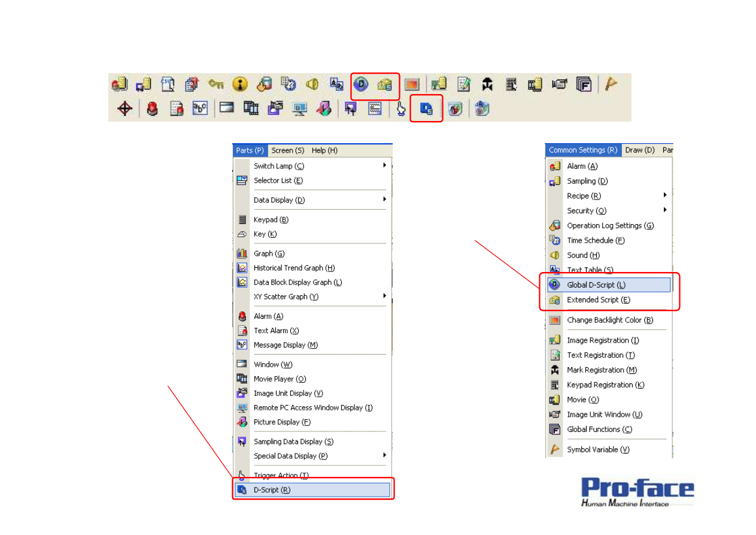The image size is (756, 535).
Task: Select Historical Trend Graph menu item
Action: [294, 268]
